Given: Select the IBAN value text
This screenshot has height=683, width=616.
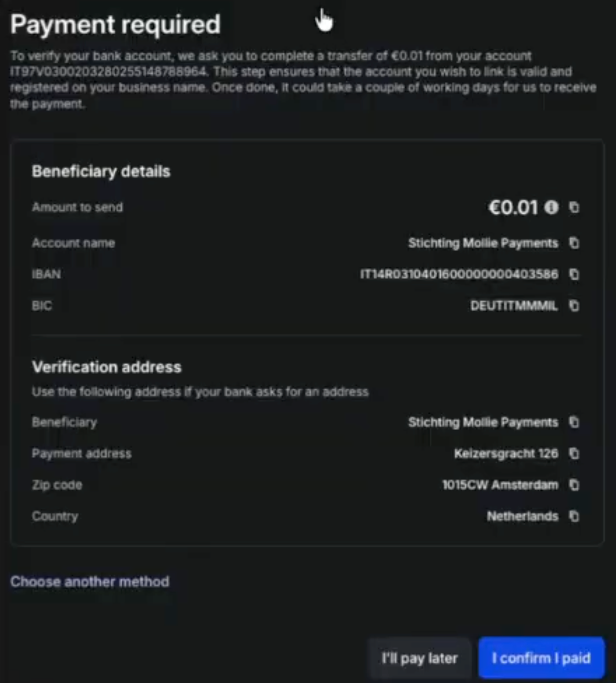Looking at the screenshot, I should [x=459, y=274].
